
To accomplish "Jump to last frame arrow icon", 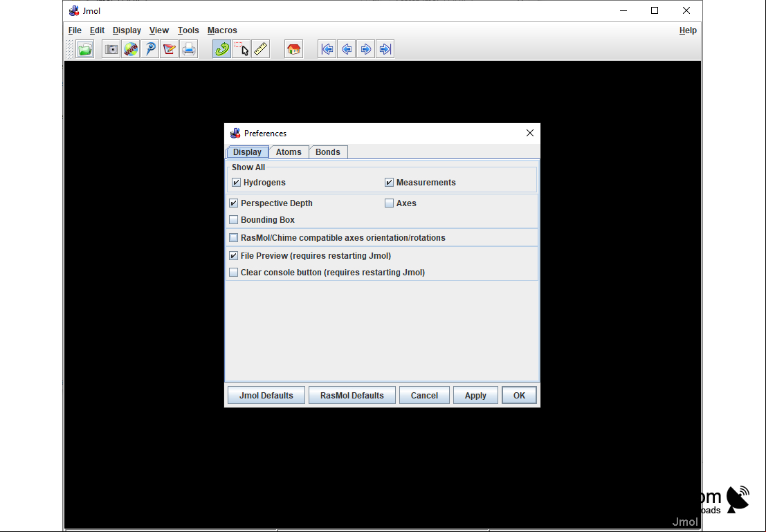I will pos(385,49).
